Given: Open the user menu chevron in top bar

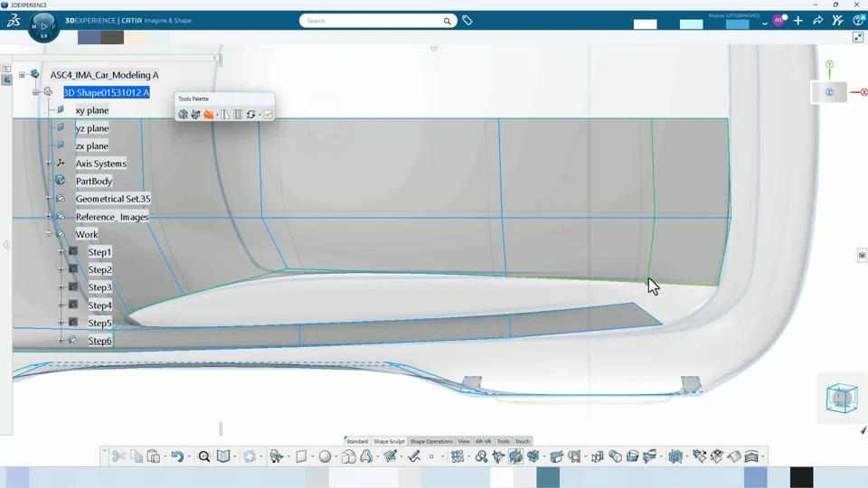Looking at the screenshot, I should [x=765, y=23].
